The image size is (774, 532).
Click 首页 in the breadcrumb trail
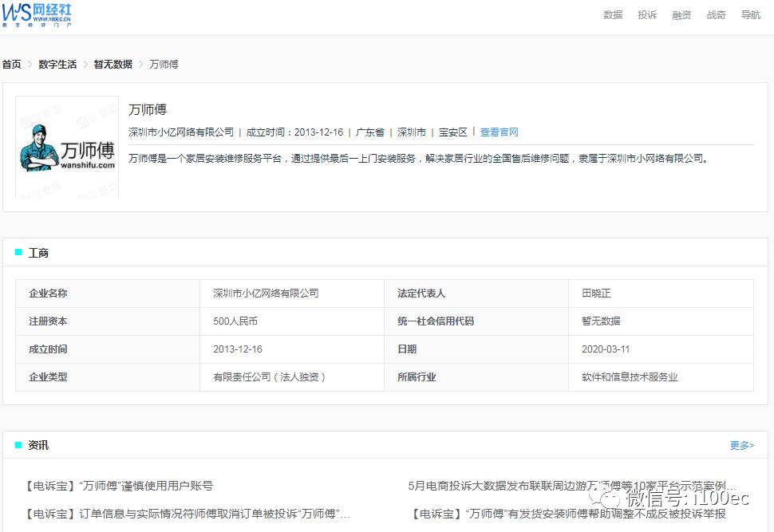point(10,64)
